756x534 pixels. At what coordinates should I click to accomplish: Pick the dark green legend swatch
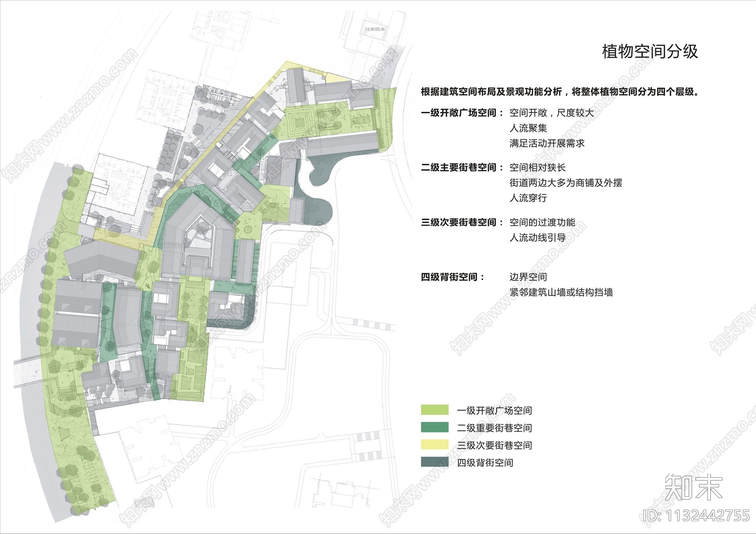tap(435, 427)
